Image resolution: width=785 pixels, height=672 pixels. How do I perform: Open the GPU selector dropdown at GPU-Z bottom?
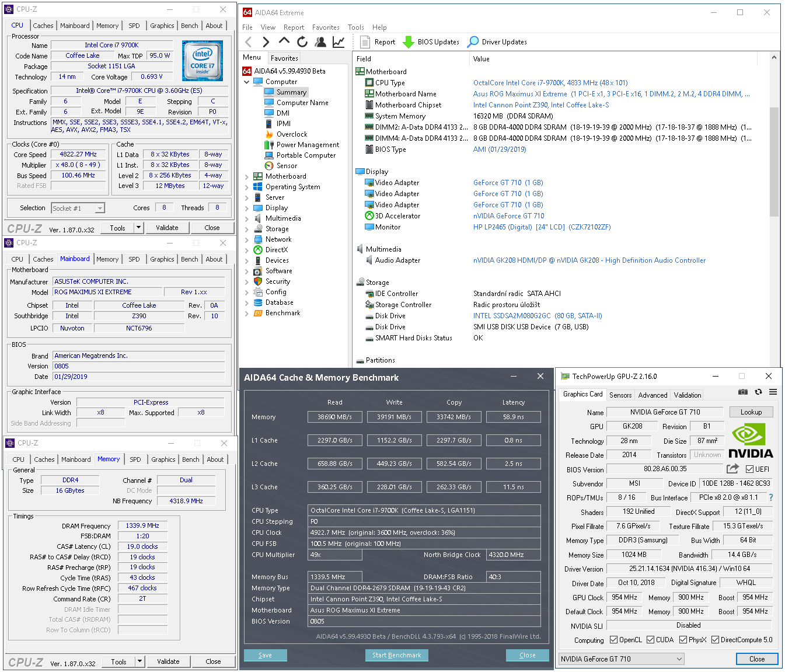[x=621, y=659]
